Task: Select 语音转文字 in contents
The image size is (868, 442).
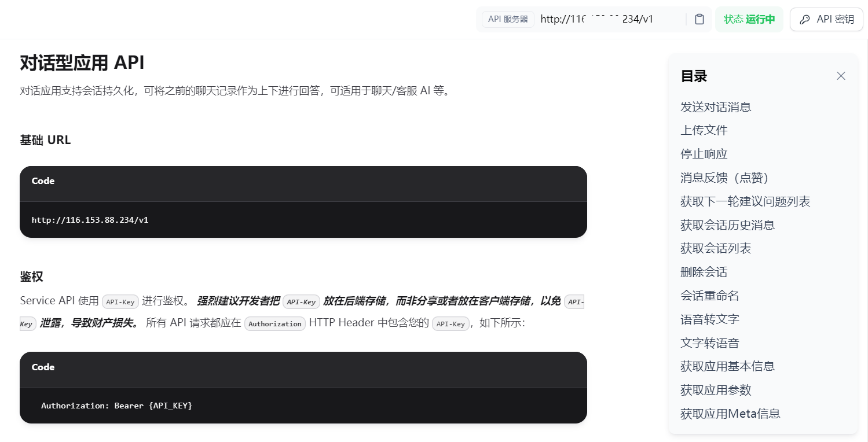Action: point(710,319)
